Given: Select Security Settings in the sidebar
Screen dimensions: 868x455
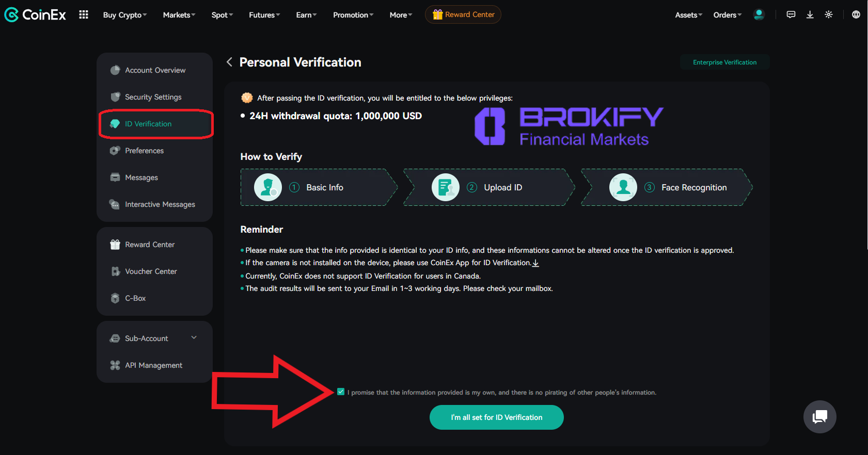Looking at the screenshot, I should [153, 97].
